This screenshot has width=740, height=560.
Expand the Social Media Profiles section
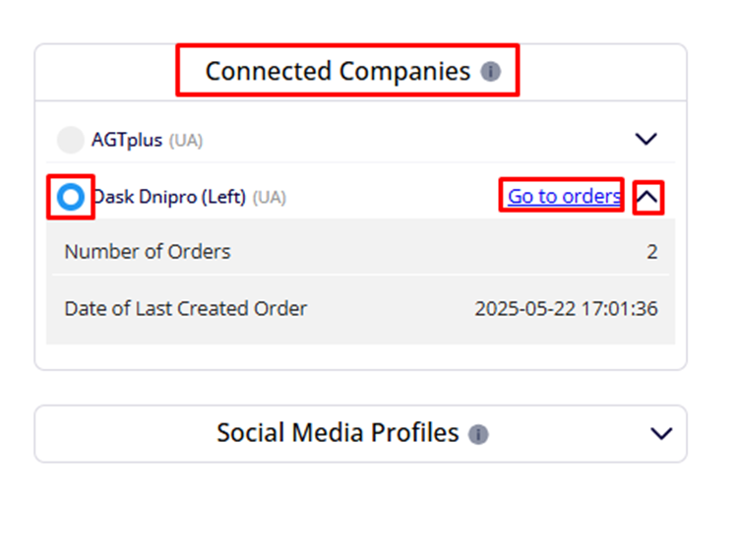(661, 434)
